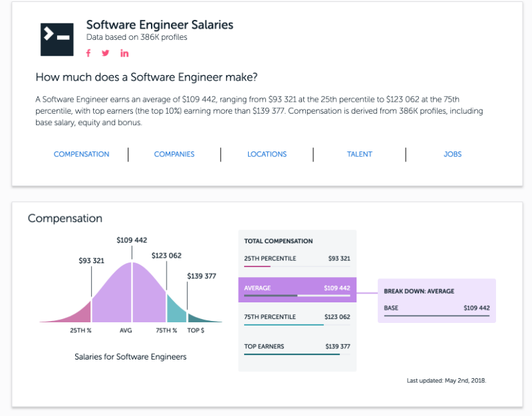532x416 pixels.
Task: Switch to the Companies tab
Action: tap(174, 154)
